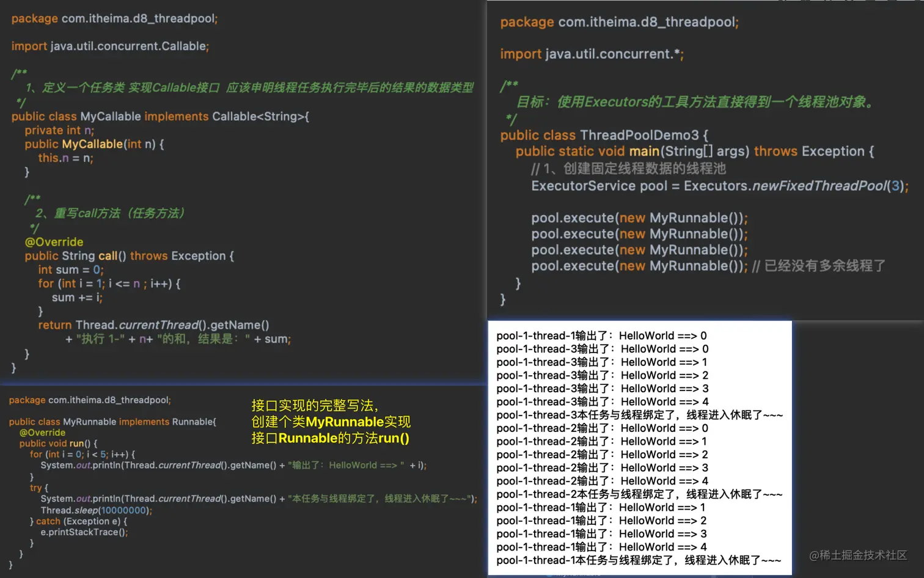
Task: Click 'public class MyRunnable implements Runnable{' line
Action: click(x=112, y=422)
